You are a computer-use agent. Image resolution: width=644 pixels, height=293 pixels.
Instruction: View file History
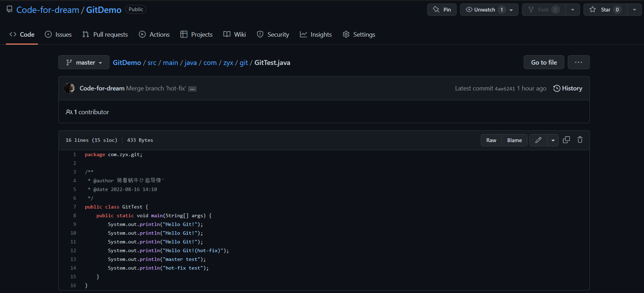[x=568, y=88]
